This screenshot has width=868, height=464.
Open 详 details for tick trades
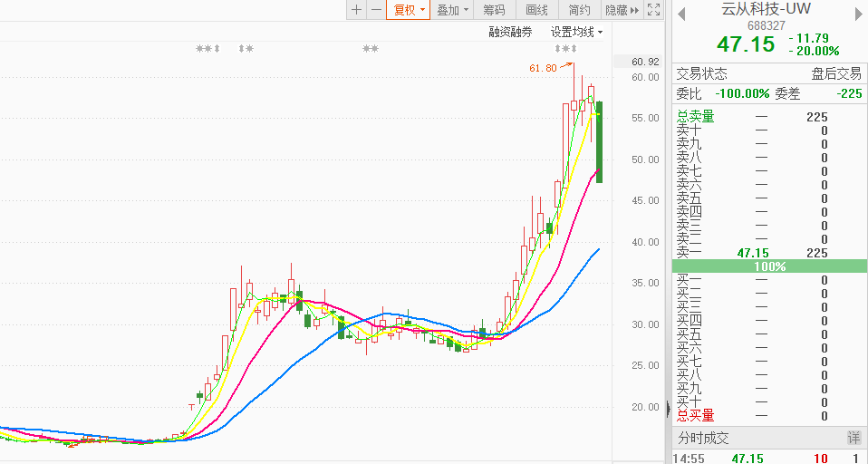click(854, 439)
